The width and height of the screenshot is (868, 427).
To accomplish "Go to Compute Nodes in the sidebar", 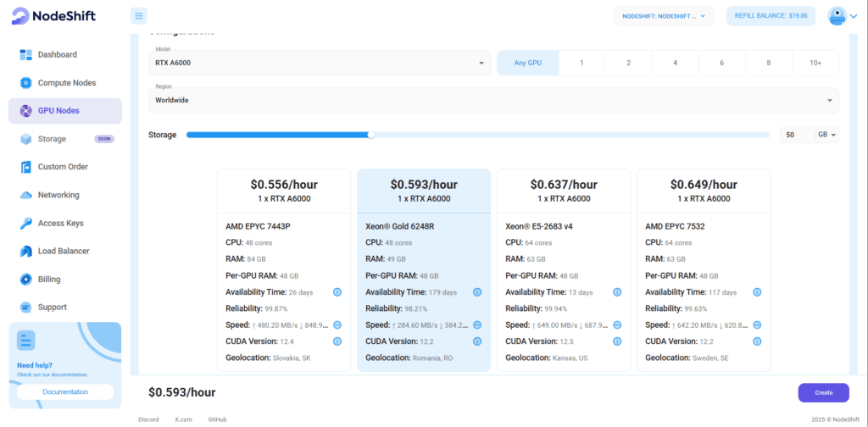I will tap(64, 83).
